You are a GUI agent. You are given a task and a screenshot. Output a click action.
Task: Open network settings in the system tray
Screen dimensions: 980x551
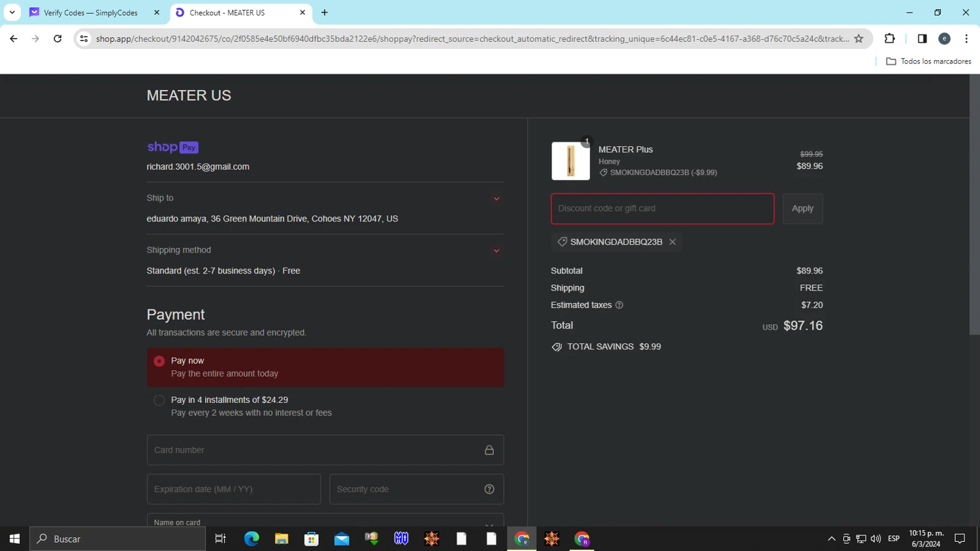coord(861,539)
